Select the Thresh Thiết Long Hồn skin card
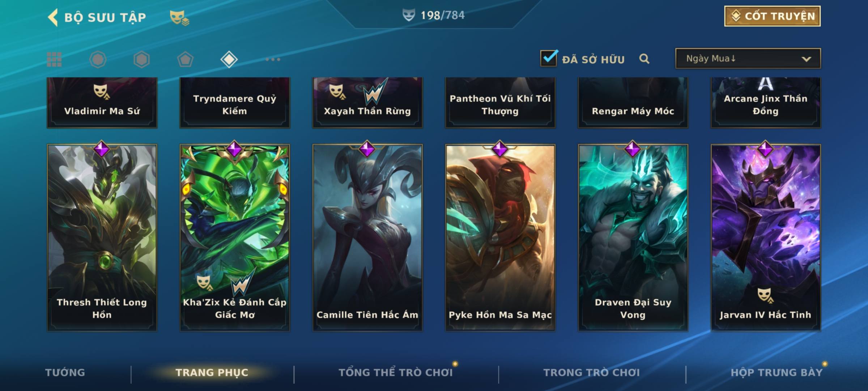This screenshot has height=391, width=868. coord(102,237)
